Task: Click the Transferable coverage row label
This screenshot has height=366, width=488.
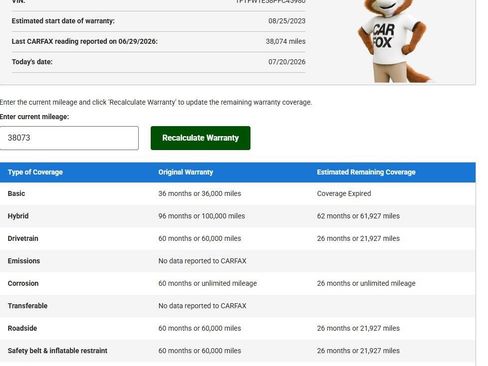Action: point(27,306)
